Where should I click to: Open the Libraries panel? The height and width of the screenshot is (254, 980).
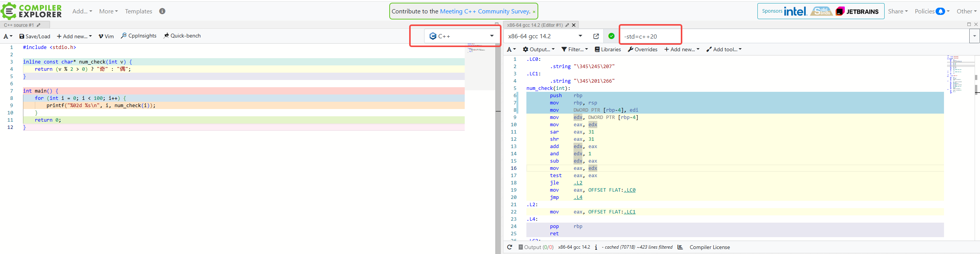click(x=608, y=49)
